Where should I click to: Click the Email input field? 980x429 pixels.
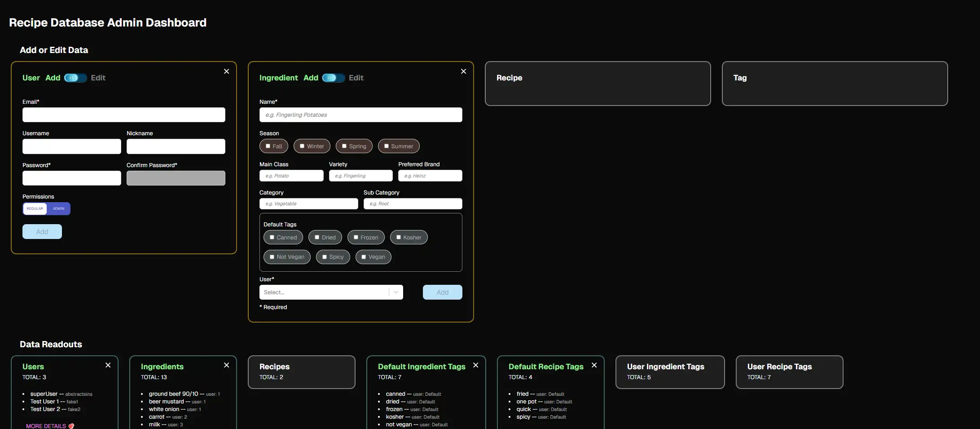click(x=124, y=115)
